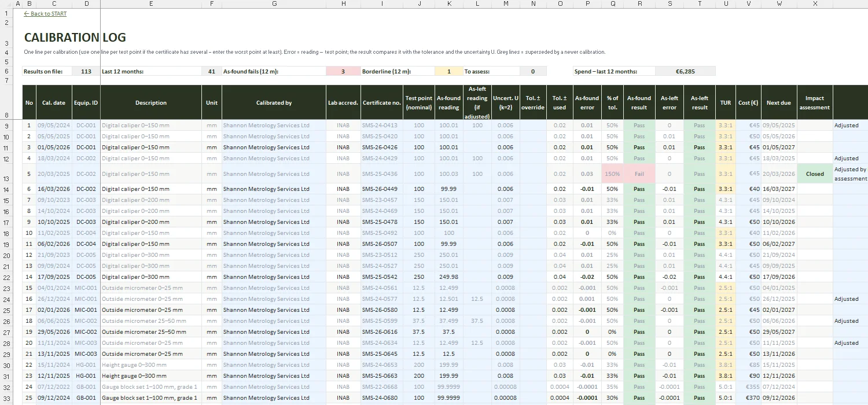
Task: Select Height gauge 0–300 mm in line 23
Action: click(x=151, y=375)
